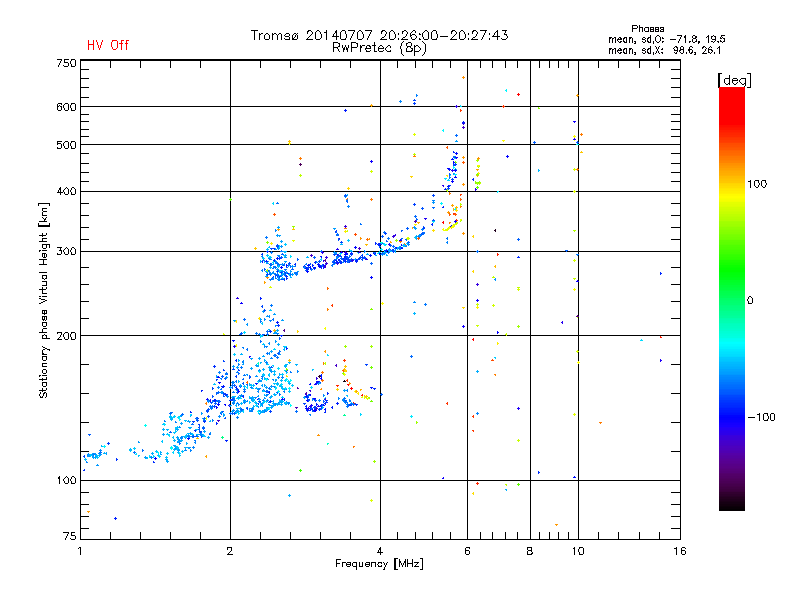
Task: Click y-axis tick label '500'
Action: click(x=66, y=145)
